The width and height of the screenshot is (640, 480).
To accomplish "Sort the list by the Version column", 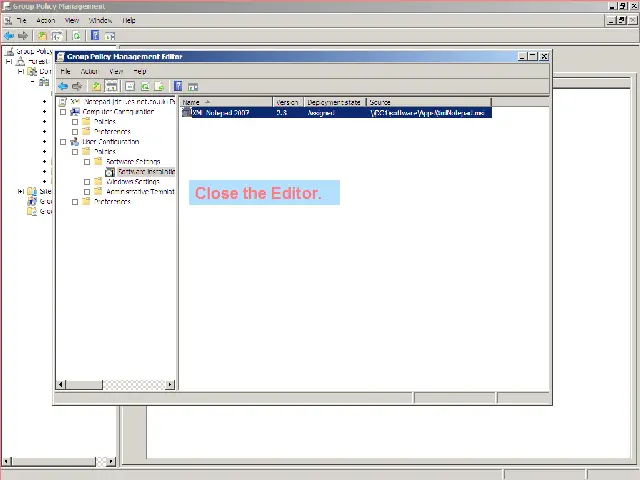I will point(288,102).
